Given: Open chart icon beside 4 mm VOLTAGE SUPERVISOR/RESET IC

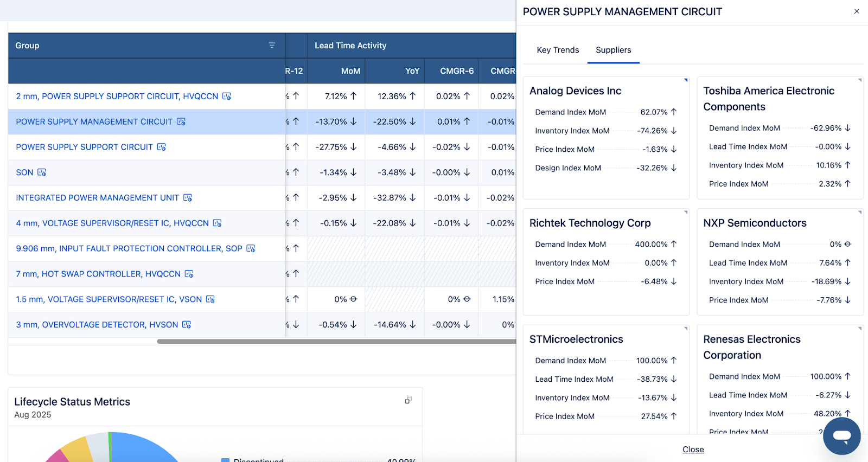Looking at the screenshot, I should 218,223.
